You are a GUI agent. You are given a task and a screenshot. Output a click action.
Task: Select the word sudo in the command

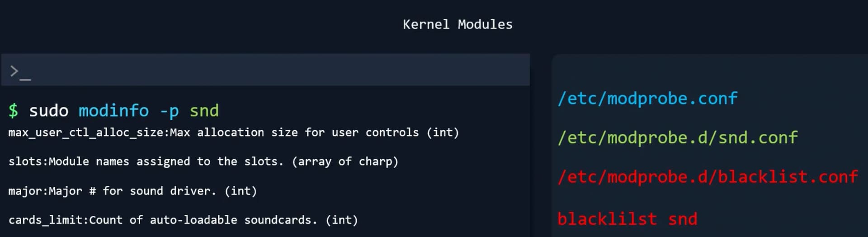pyautogui.click(x=48, y=111)
